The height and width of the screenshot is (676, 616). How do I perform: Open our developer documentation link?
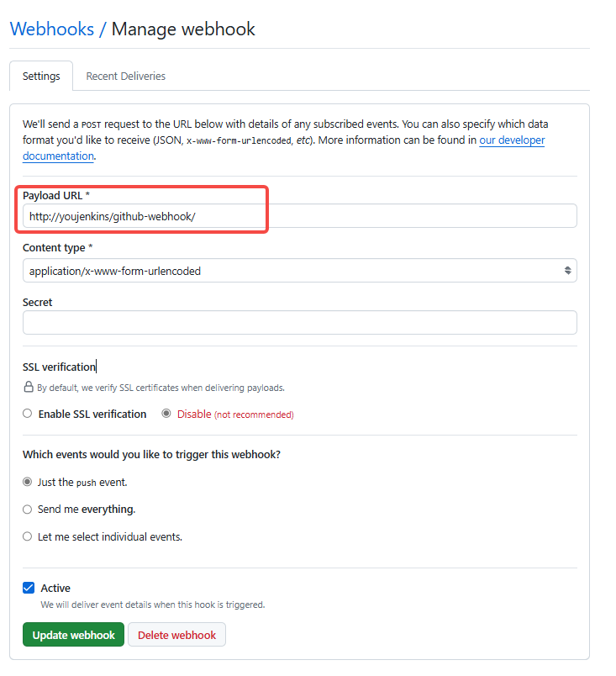512,140
